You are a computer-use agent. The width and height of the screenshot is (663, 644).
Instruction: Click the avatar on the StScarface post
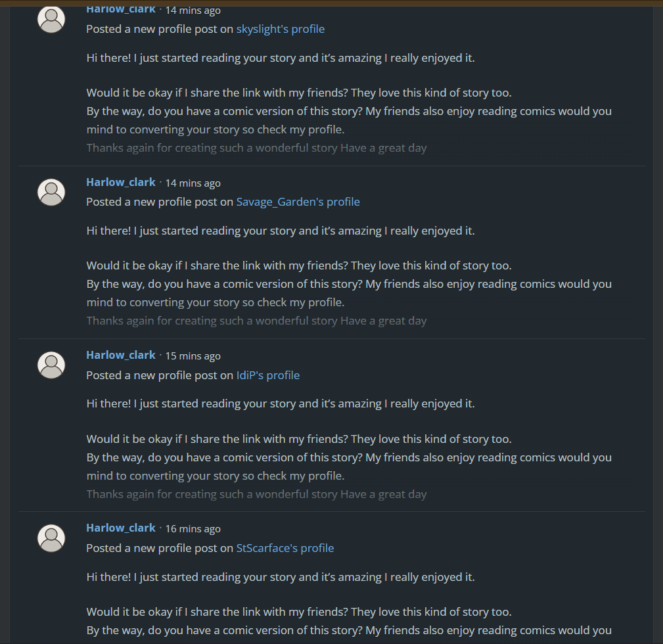[x=51, y=538]
